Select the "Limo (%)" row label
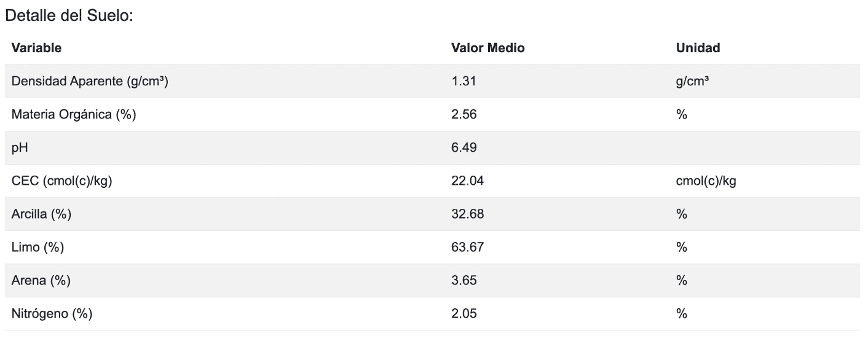 [37, 247]
